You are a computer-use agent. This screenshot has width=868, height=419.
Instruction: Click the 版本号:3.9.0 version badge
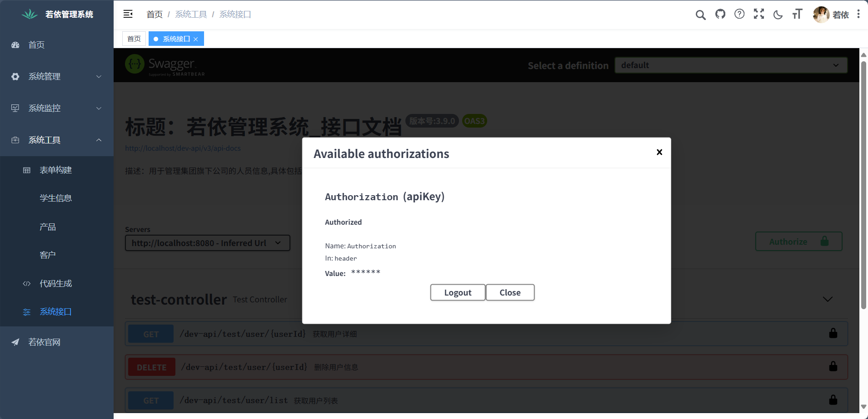point(432,121)
